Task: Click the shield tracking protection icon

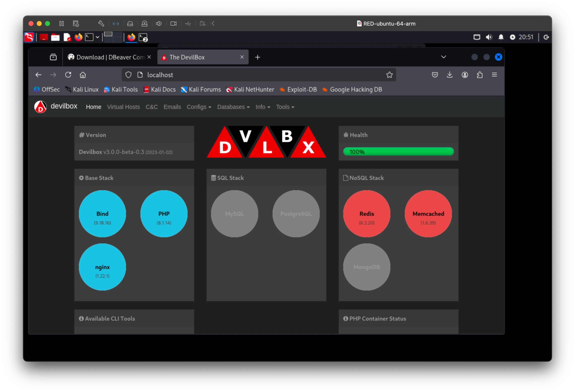Action: pos(128,75)
